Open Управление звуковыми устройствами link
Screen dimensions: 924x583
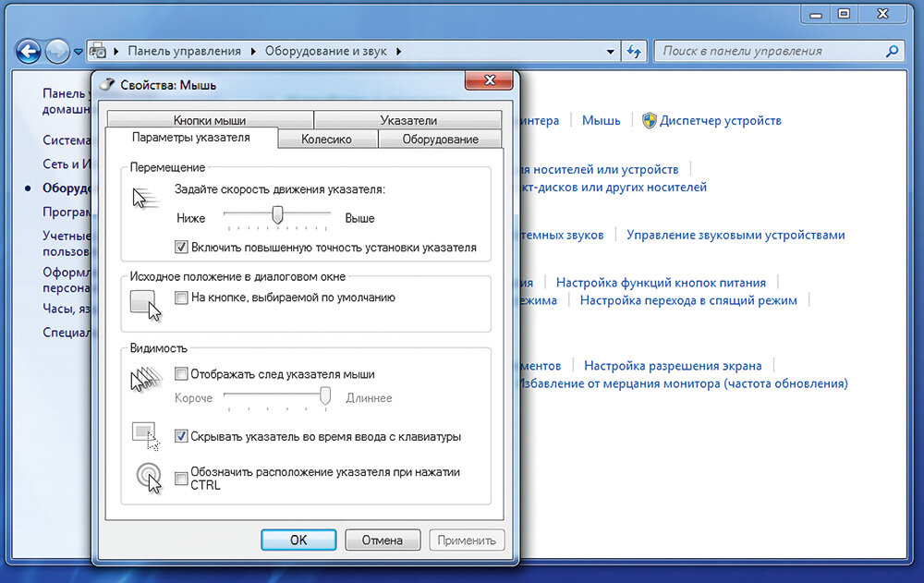coord(736,235)
